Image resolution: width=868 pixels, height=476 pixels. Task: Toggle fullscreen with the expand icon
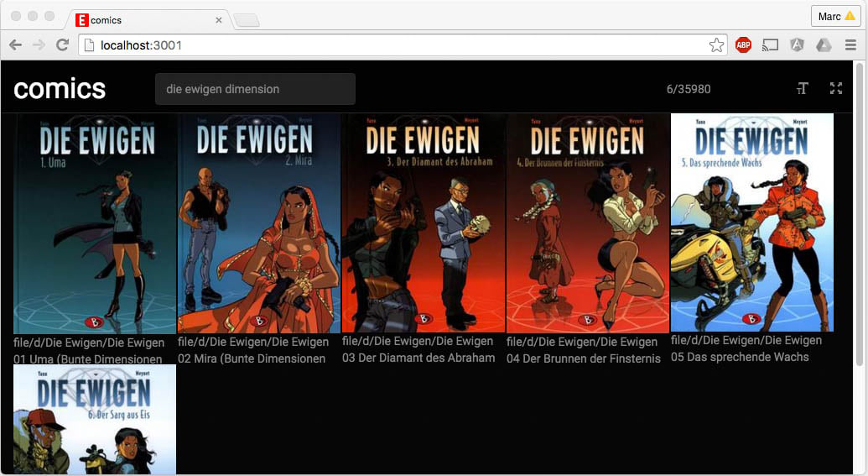click(x=835, y=88)
